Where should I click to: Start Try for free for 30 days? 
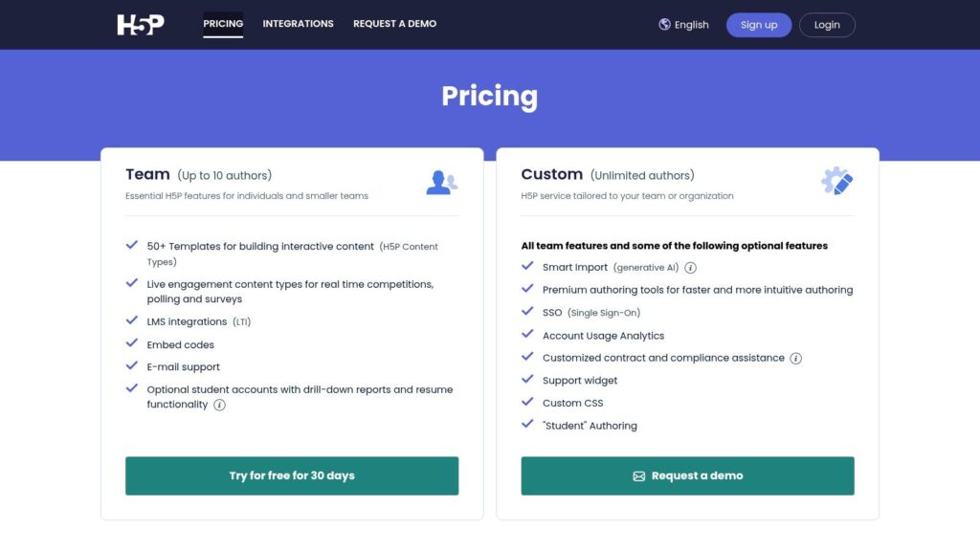[292, 476]
